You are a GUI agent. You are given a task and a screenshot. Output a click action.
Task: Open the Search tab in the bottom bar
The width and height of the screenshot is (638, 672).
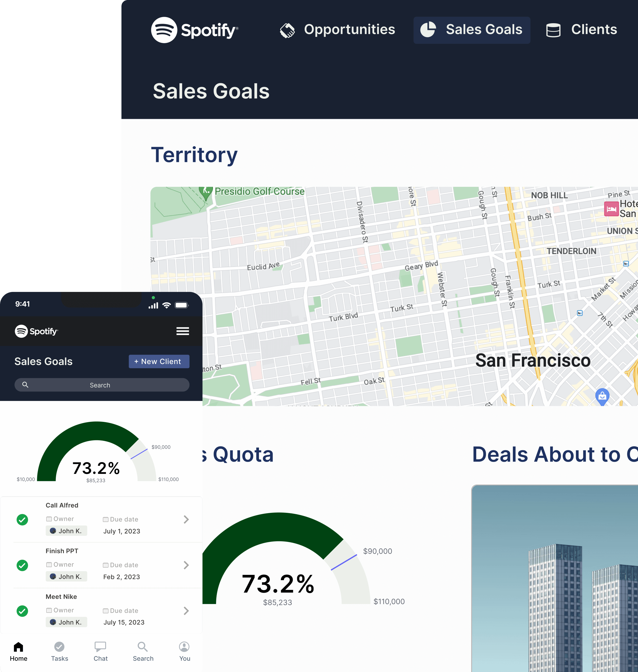tap(143, 652)
